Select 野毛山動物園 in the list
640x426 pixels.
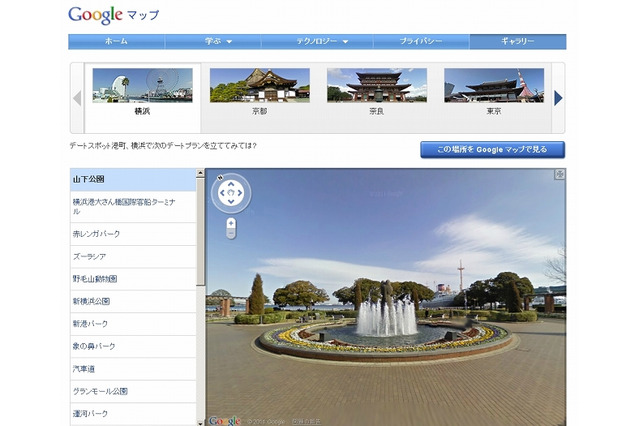pyautogui.click(x=133, y=279)
